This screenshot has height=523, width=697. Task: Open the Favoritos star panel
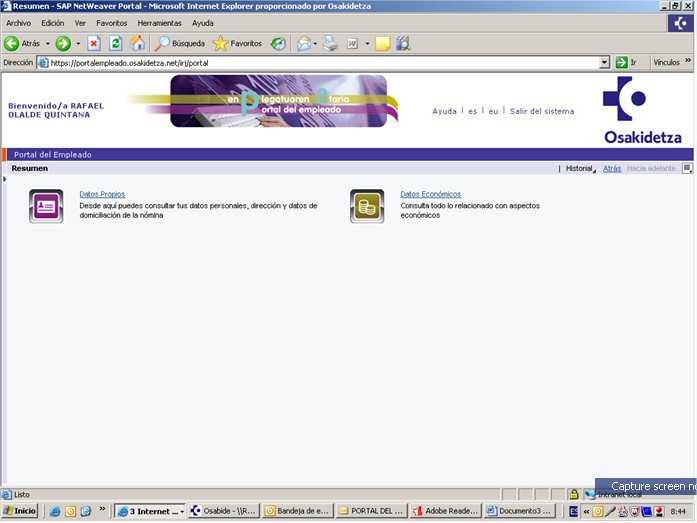(x=237, y=43)
